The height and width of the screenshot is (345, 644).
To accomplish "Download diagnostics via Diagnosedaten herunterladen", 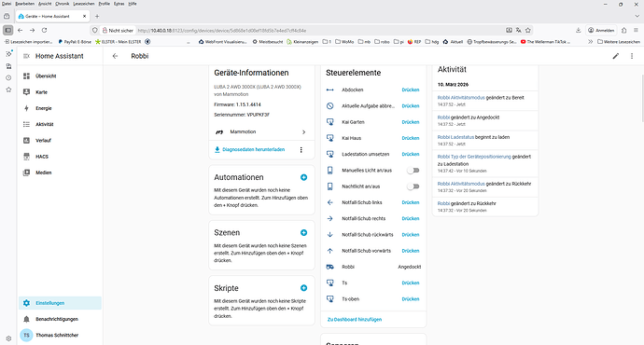I will pyautogui.click(x=250, y=150).
